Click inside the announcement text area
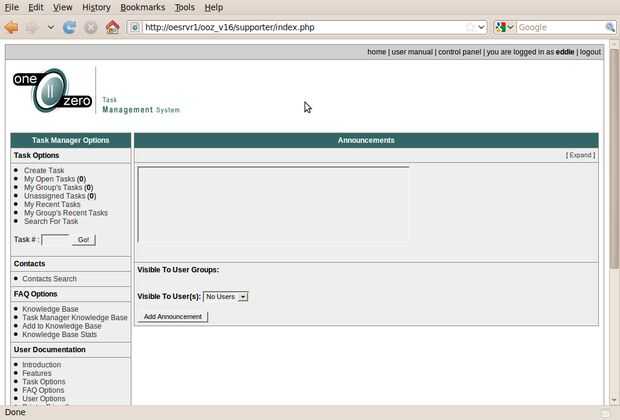This screenshot has height=420, width=620. [x=273, y=204]
